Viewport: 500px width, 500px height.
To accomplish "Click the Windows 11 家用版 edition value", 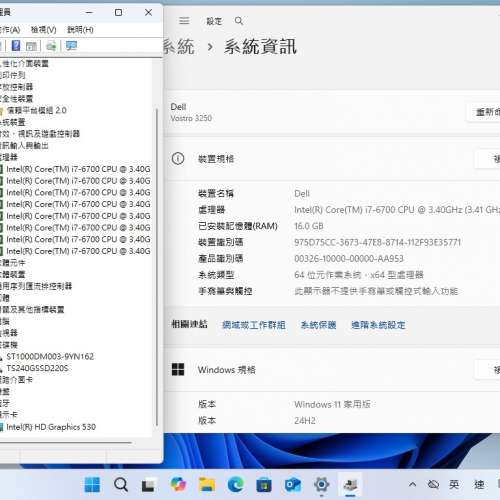I will click(332, 404).
